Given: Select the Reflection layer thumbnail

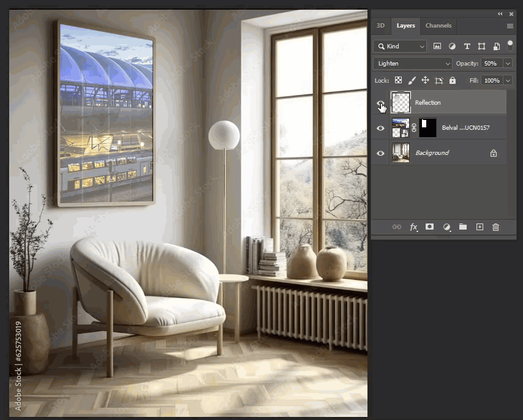Looking at the screenshot, I should tap(401, 102).
